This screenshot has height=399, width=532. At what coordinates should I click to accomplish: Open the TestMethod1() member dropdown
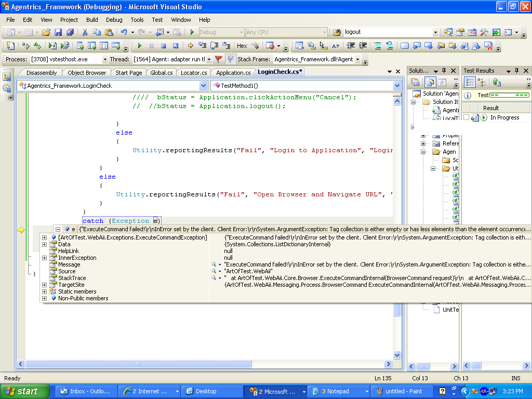pyautogui.click(x=397, y=86)
